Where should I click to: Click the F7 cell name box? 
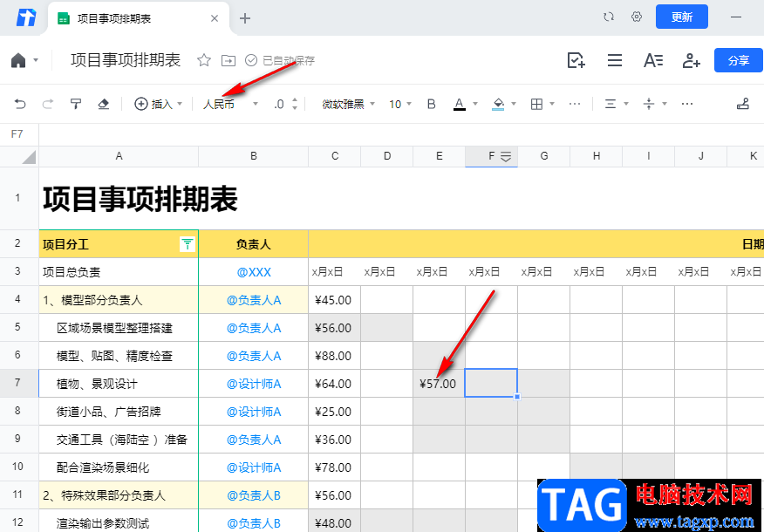point(19,134)
